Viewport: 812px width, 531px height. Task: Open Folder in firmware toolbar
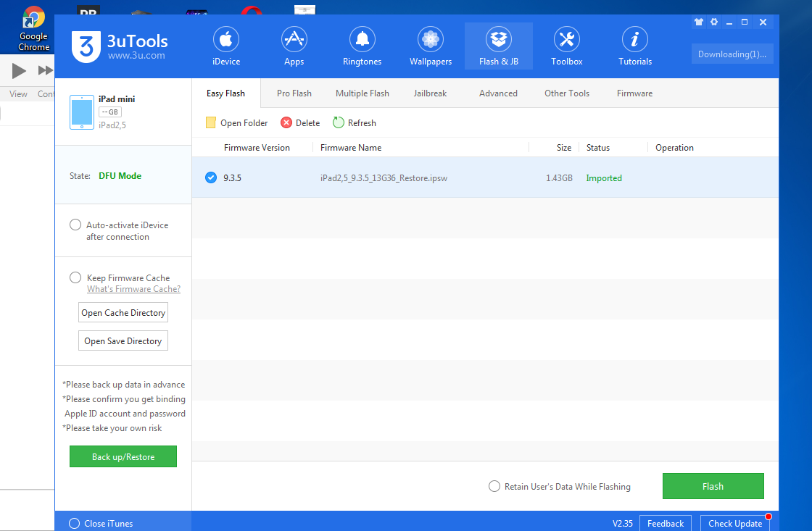click(236, 122)
